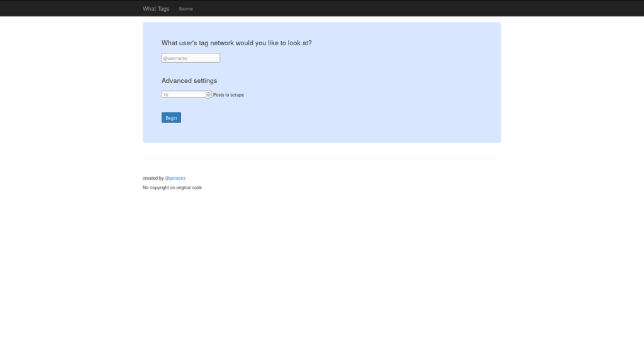Screen dimensions: 644x362
Task: Click the What Tags brand link
Action: tap(156, 9)
